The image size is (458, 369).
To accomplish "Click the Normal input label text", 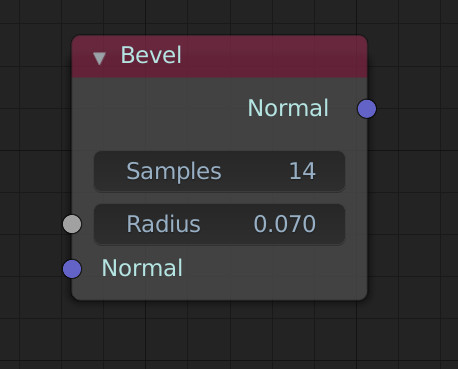I will pyautogui.click(x=142, y=268).
